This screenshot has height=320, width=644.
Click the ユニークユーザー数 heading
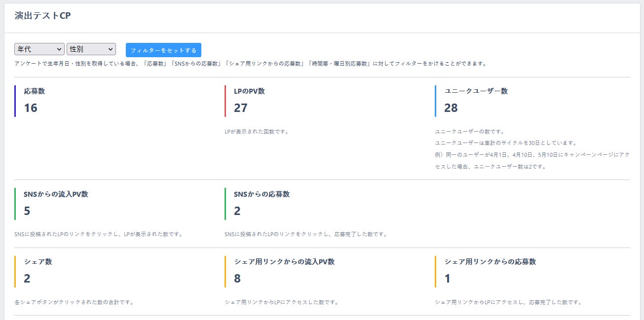pyautogui.click(x=476, y=91)
